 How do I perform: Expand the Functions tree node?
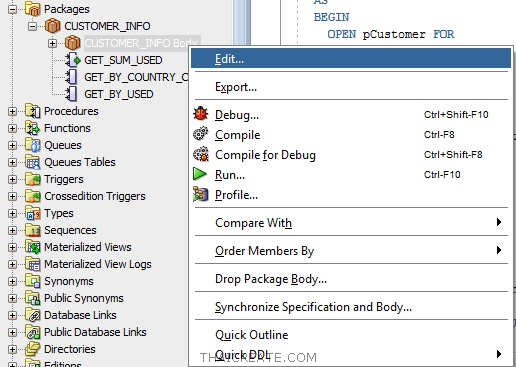click(12, 128)
